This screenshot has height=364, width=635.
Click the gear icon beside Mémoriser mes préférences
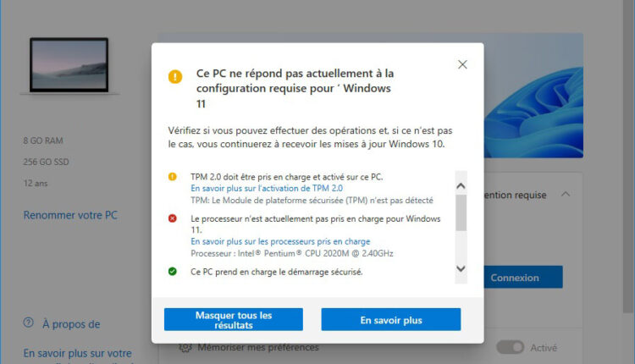coord(185,347)
